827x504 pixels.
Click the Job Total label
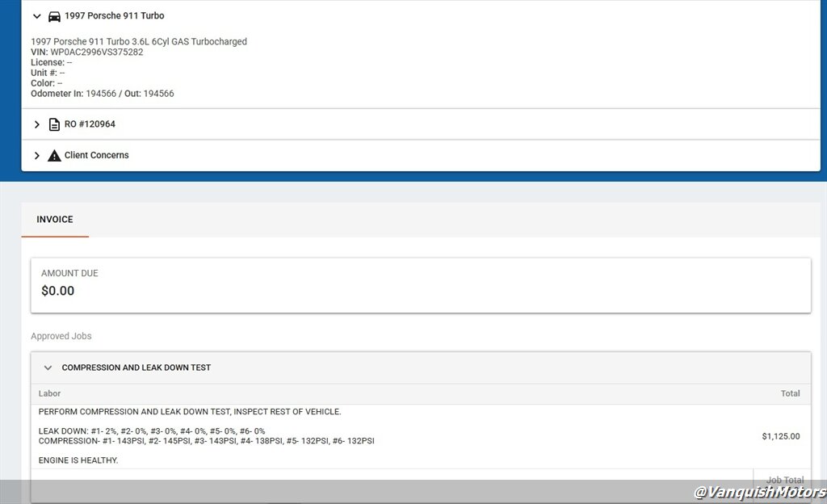[784, 480]
